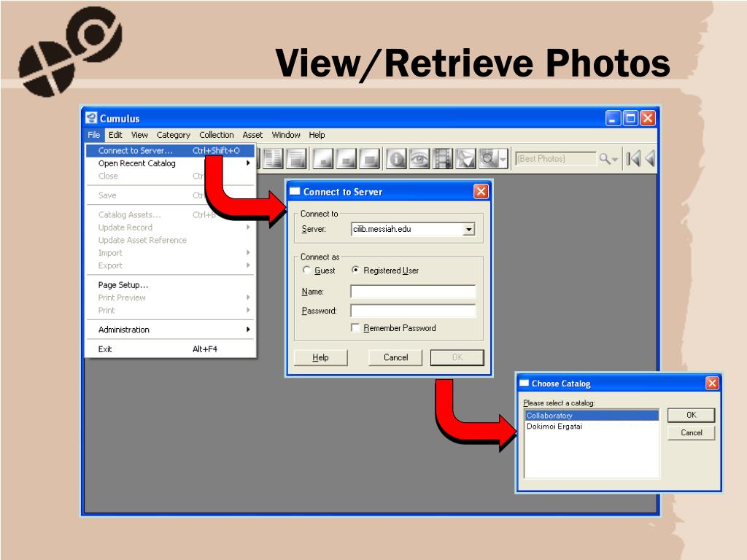Select Dokimoi Ergatai catalog in list
Image resolution: width=747 pixels, height=560 pixels.
tap(592, 426)
